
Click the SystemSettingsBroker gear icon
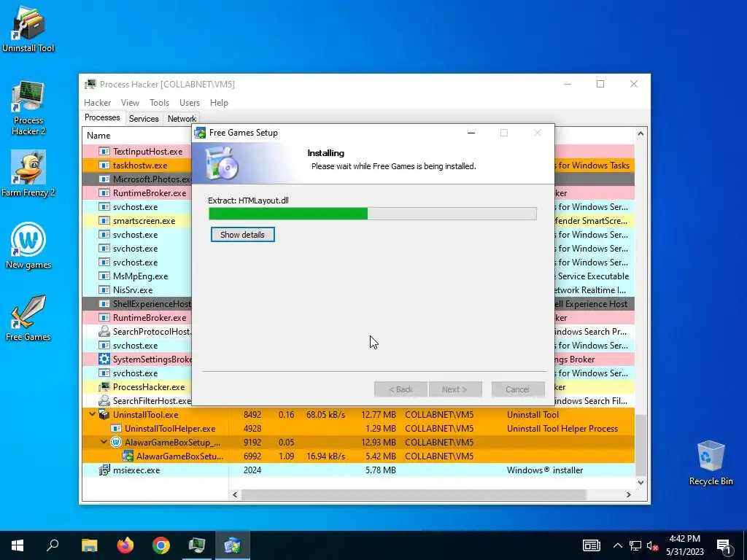104,359
